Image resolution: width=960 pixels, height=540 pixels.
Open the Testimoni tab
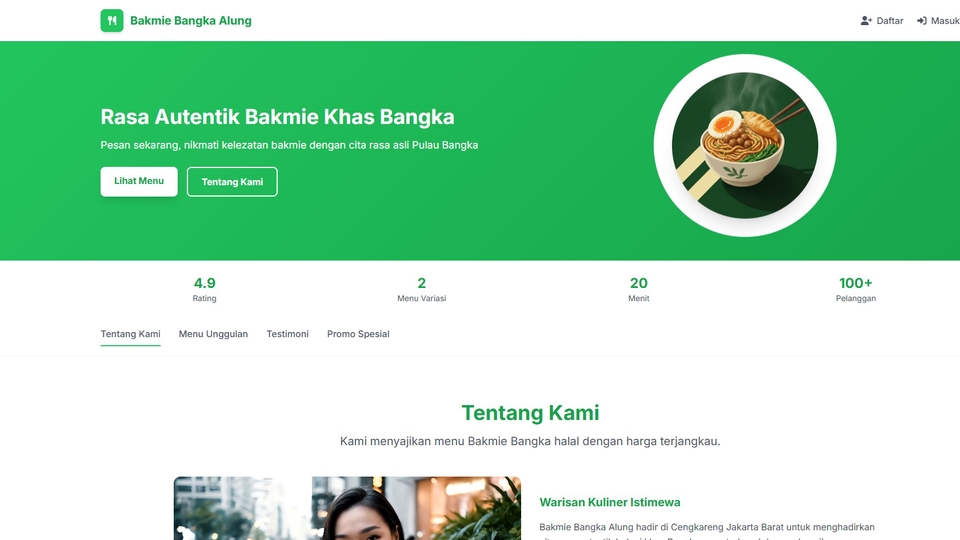pos(287,334)
